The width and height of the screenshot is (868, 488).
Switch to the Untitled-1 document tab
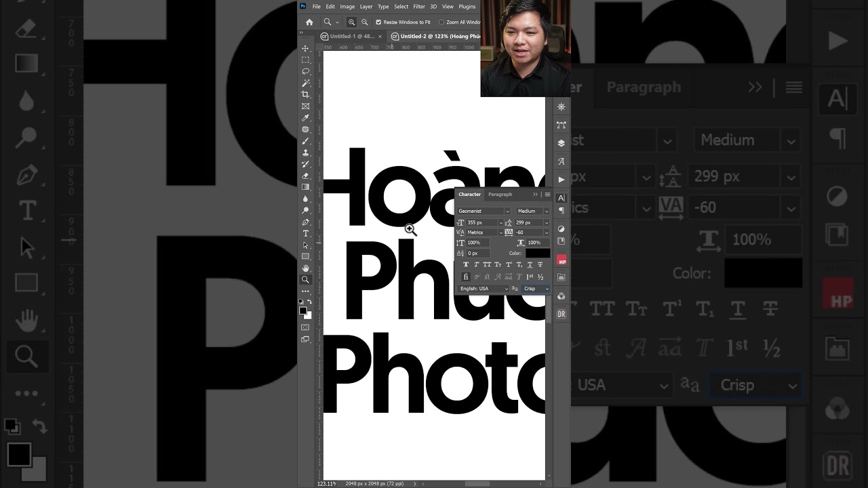(x=353, y=36)
